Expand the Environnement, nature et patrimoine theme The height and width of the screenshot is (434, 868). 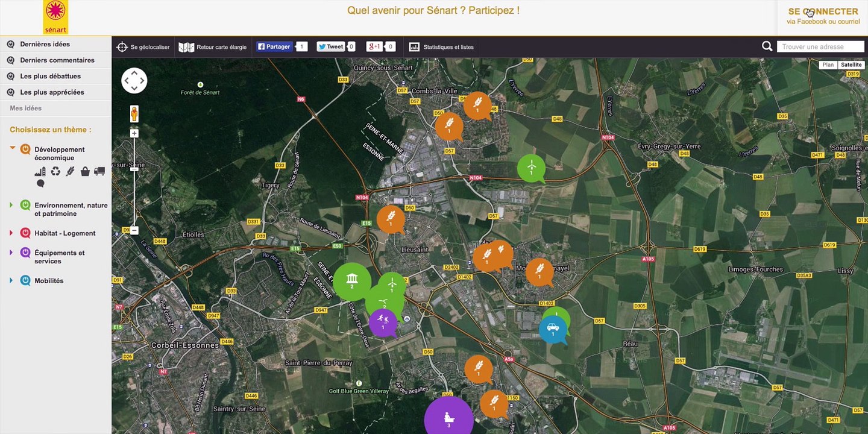coord(11,205)
